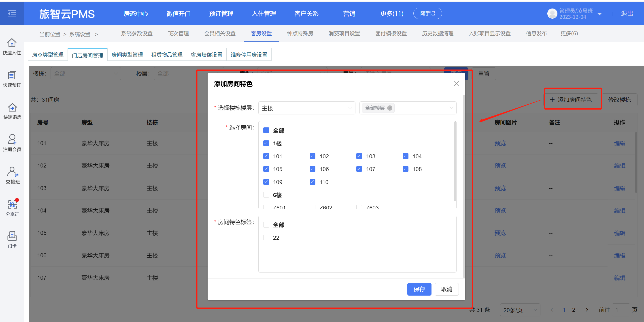Expand the 更多(6) settings menu
644x322 pixels.
(x=569, y=33)
